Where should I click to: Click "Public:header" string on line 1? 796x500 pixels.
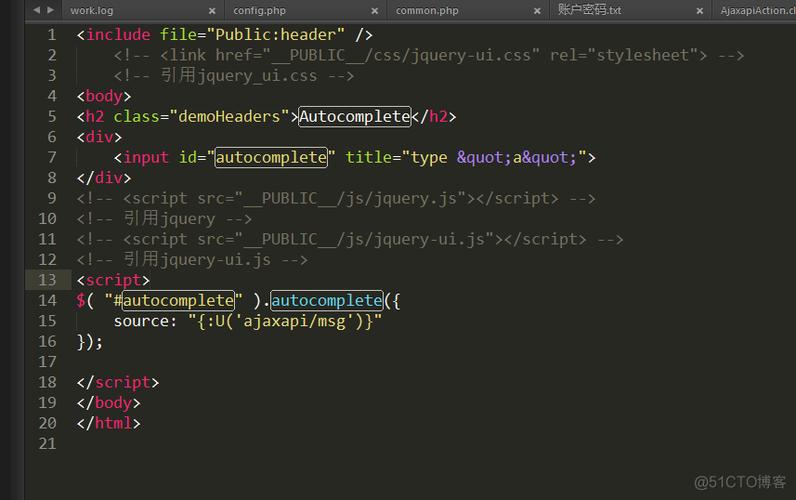pos(276,35)
